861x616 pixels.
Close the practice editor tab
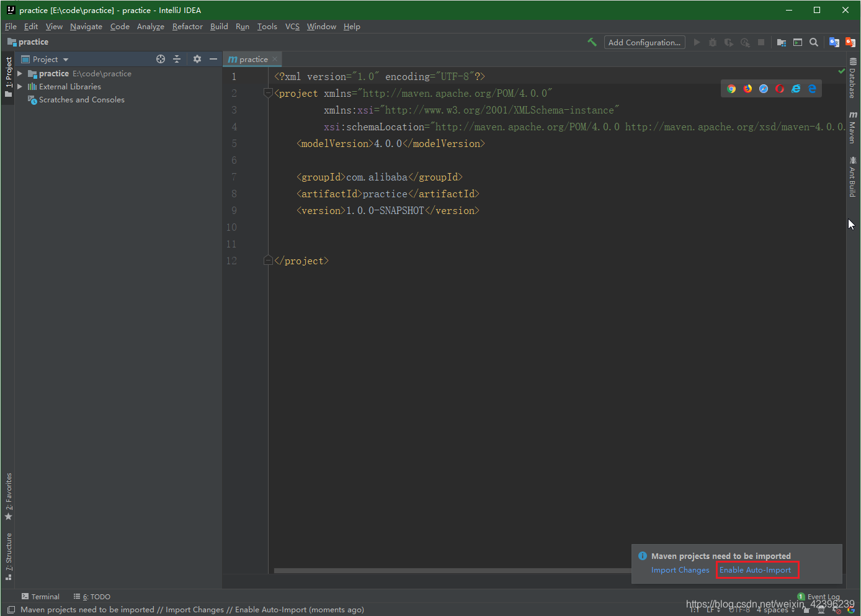[275, 59]
